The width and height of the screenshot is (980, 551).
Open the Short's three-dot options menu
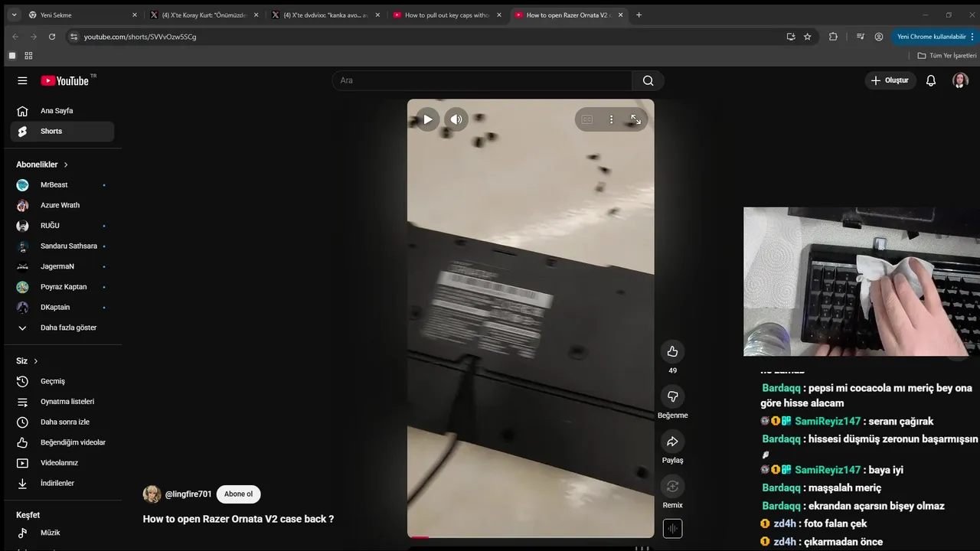[611, 119]
